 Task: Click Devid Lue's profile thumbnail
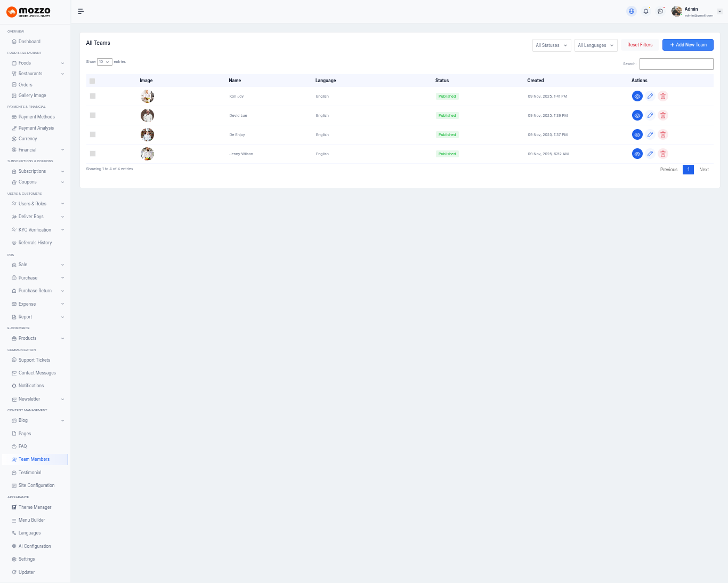[x=147, y=115]
